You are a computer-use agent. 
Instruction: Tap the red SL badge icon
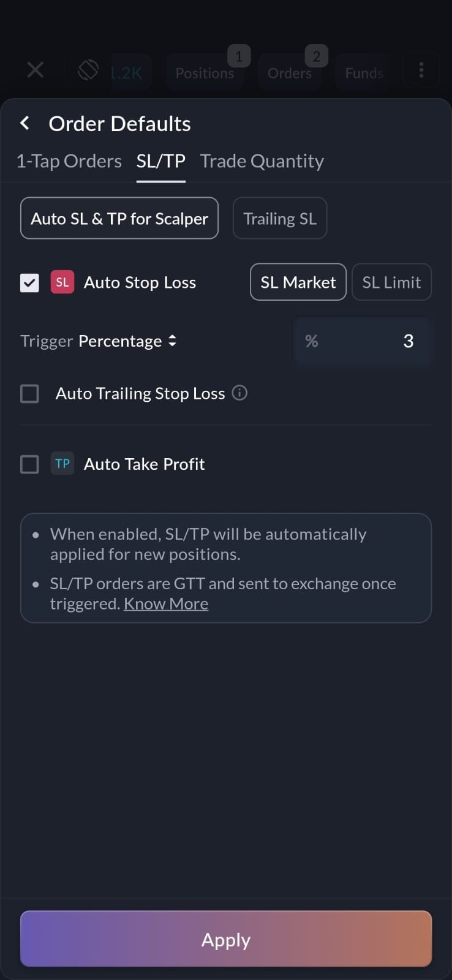click(62, 282)
